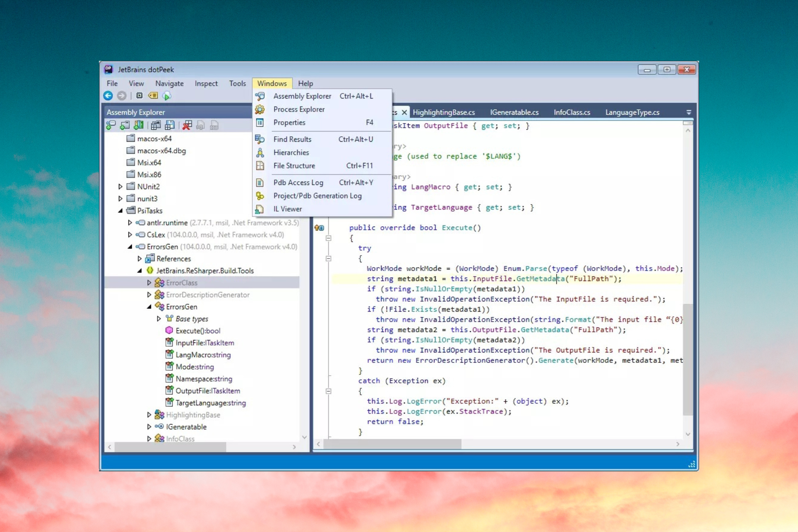Image resolution: width=798 pixels, height=532 pixels.
Task: Collapse the ErrorsGen tree node
Action: click(150, 307)
